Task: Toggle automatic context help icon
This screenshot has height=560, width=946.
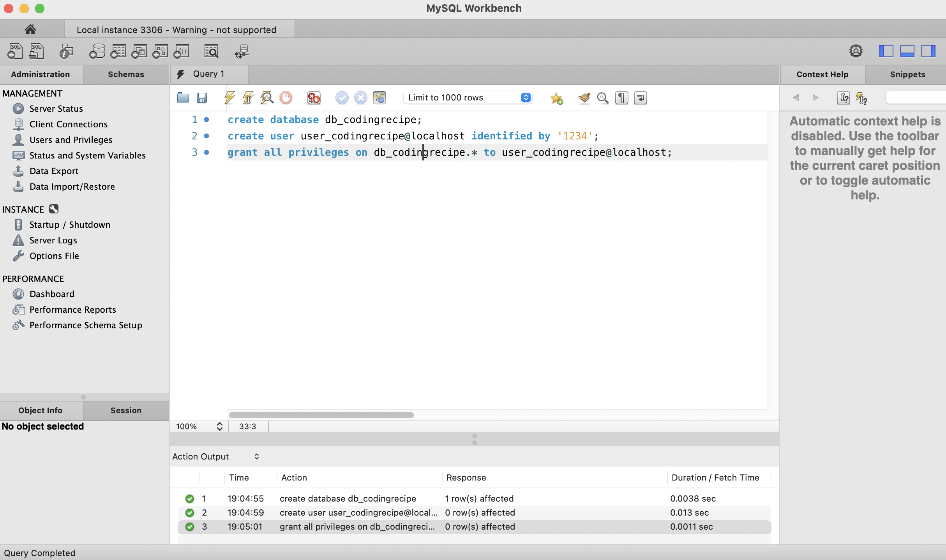Action: pyautogui.click(x=861, y=98)
